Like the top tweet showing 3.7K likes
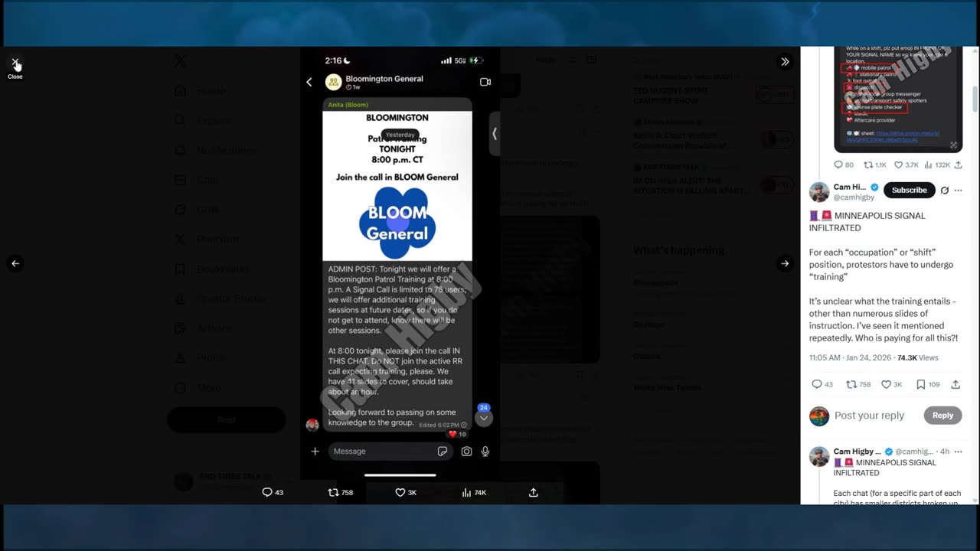The image size is (980, 551). click(x=906, y=165)
